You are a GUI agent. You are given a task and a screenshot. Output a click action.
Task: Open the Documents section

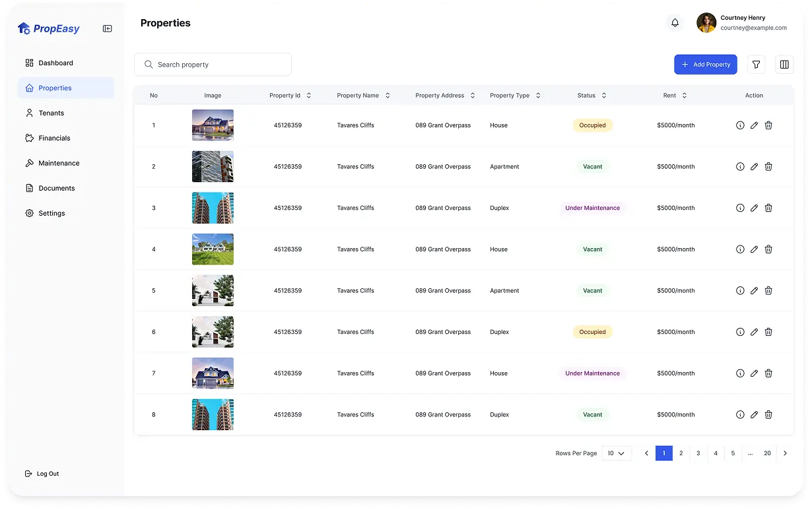click(x=57, y=188)
